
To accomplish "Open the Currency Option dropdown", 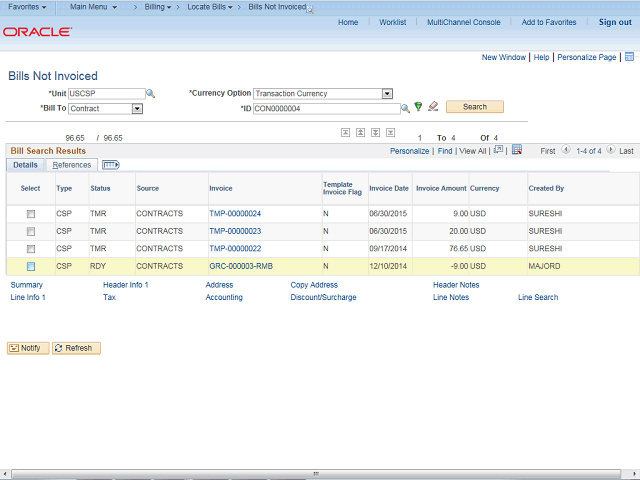I will pyautogui.click(x=387, y=94).
